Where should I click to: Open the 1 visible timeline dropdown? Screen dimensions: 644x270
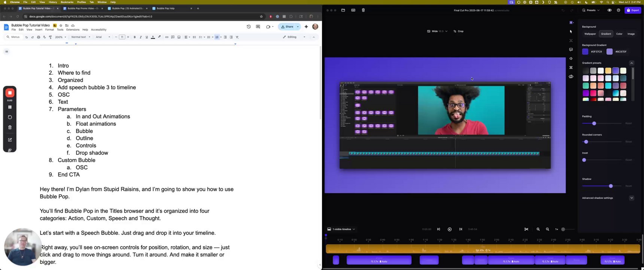click(341, 229)
